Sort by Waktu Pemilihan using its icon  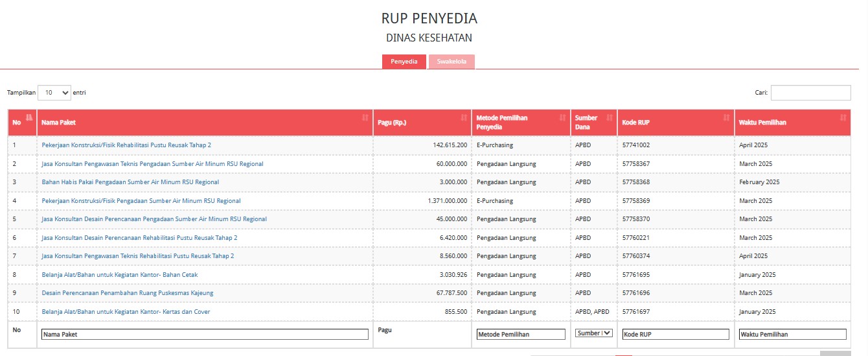[x=843, y=117]
